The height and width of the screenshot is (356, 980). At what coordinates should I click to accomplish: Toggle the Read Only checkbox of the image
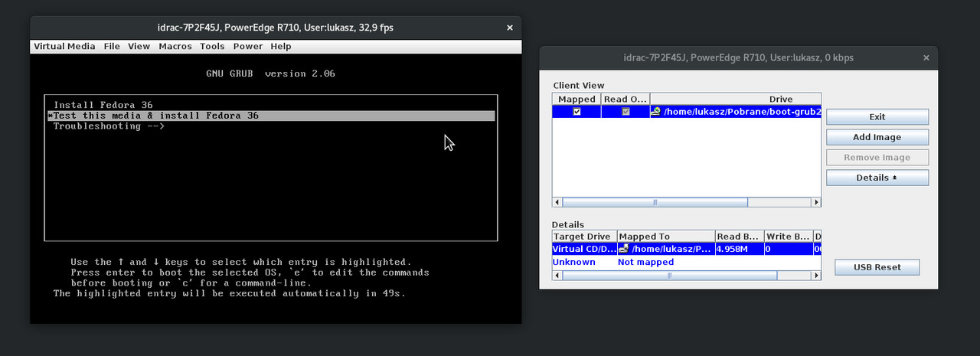point(626,112)
